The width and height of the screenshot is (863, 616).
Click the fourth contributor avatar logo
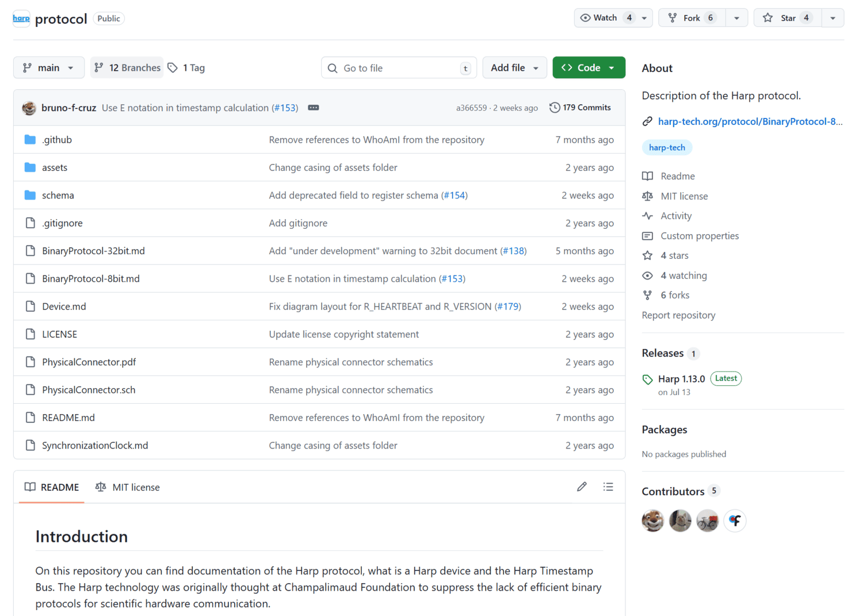point(735,521)
